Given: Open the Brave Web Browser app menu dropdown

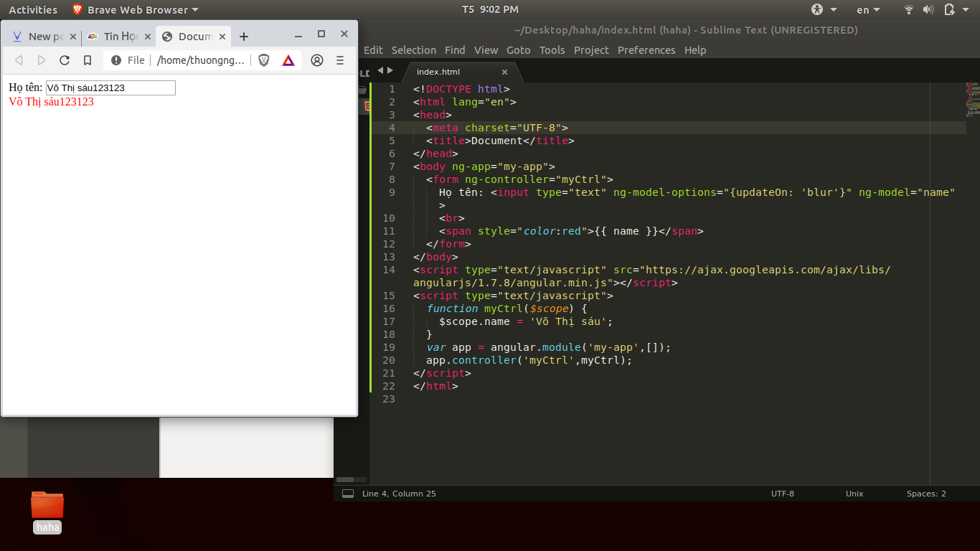Looking at the screenshot, I should [x=136, y=10].
